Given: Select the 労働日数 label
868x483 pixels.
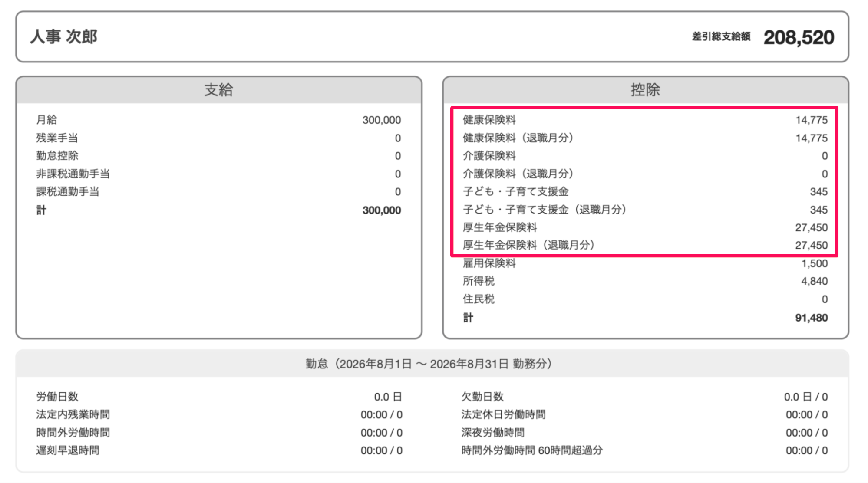Looking at the screenshot, I should (x=57, y=397).
